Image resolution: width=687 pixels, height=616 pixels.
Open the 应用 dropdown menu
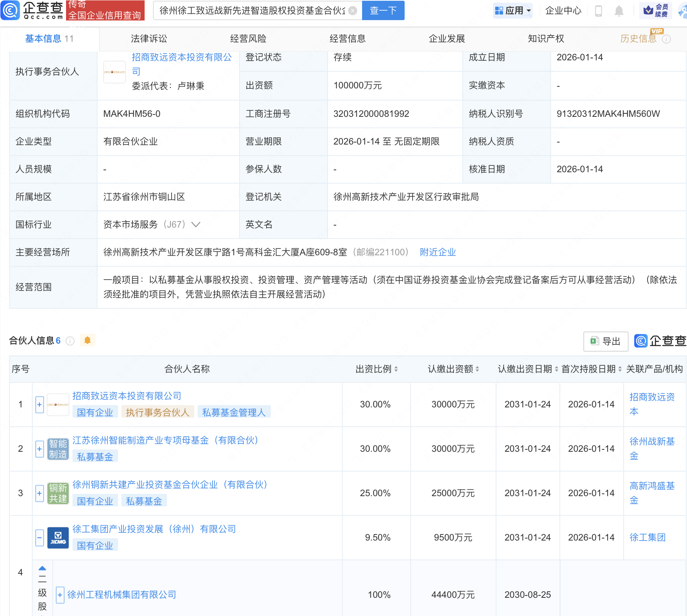coord(513,11)
